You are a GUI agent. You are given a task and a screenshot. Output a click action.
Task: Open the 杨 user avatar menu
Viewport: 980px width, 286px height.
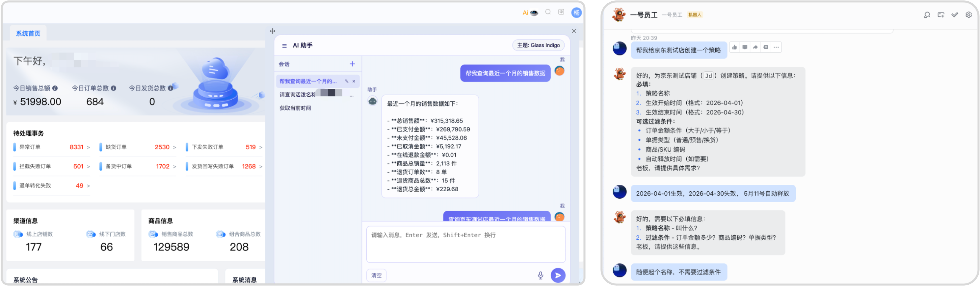click(576, 12)
